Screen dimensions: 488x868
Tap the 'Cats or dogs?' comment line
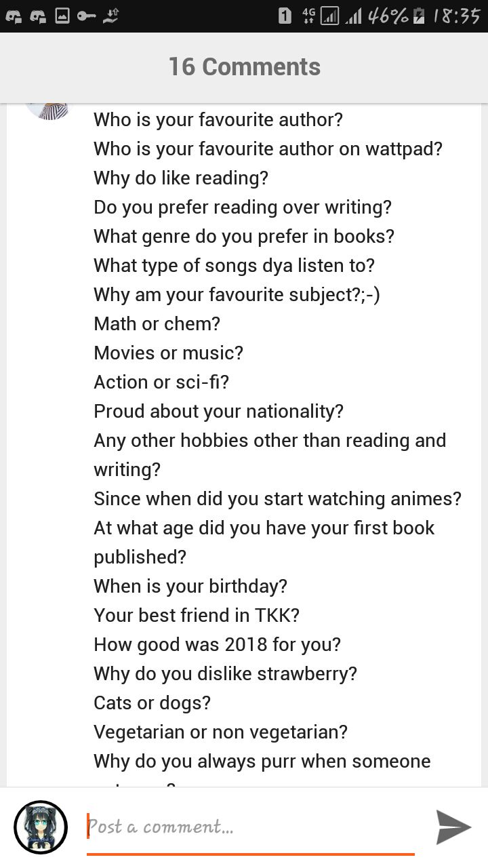152,703
